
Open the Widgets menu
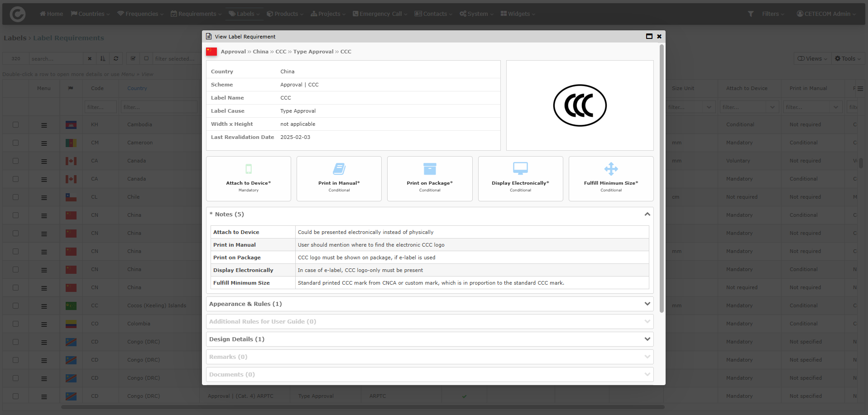tap(518, 14)
